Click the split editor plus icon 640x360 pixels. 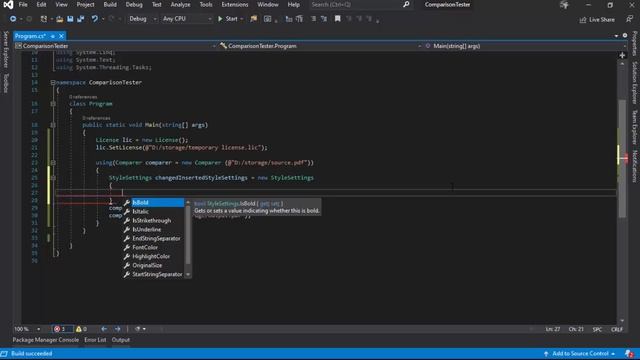tap(622, 55)
